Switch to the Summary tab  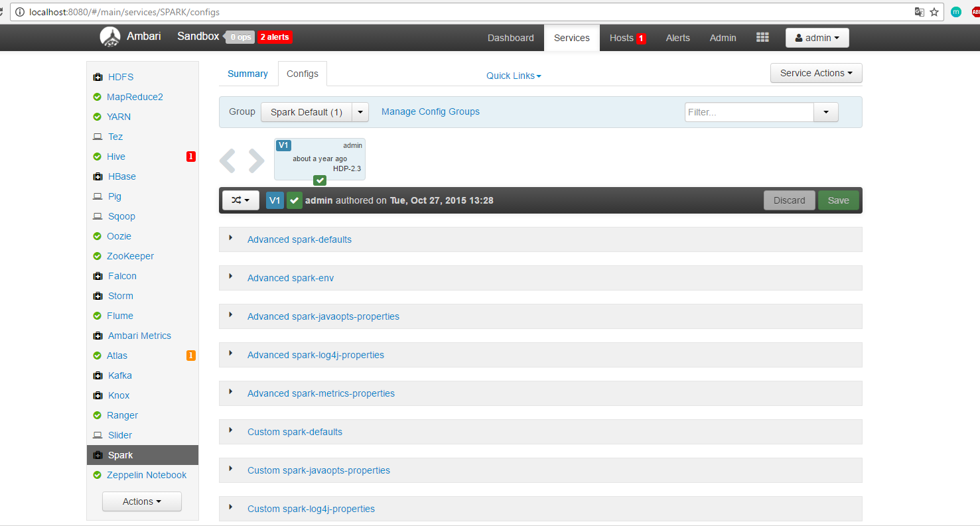[247, 74]
